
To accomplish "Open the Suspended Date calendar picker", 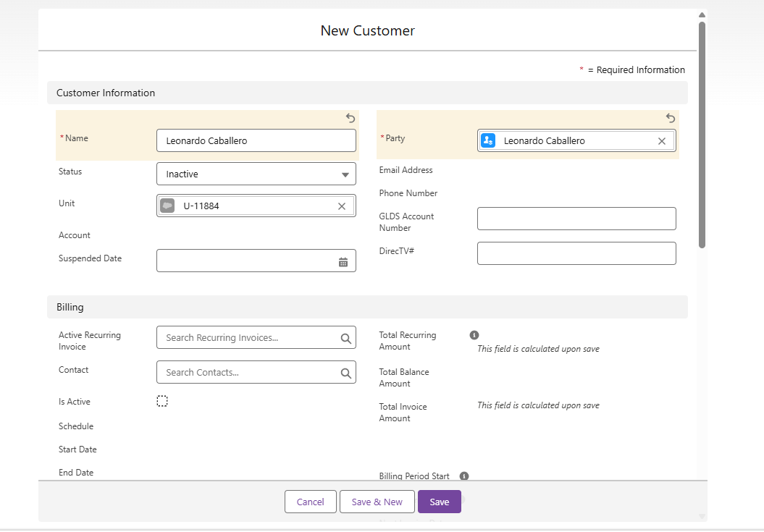I will coord(343,263).
